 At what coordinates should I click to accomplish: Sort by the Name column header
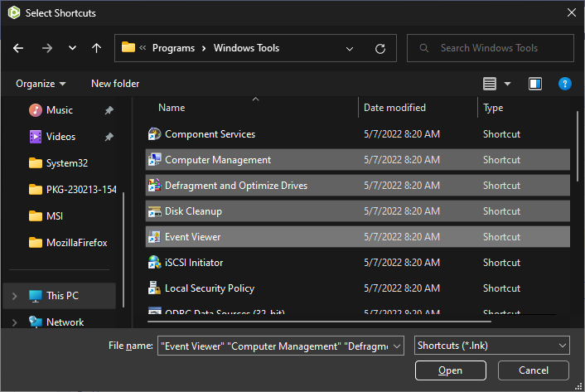tap(172, 108)
